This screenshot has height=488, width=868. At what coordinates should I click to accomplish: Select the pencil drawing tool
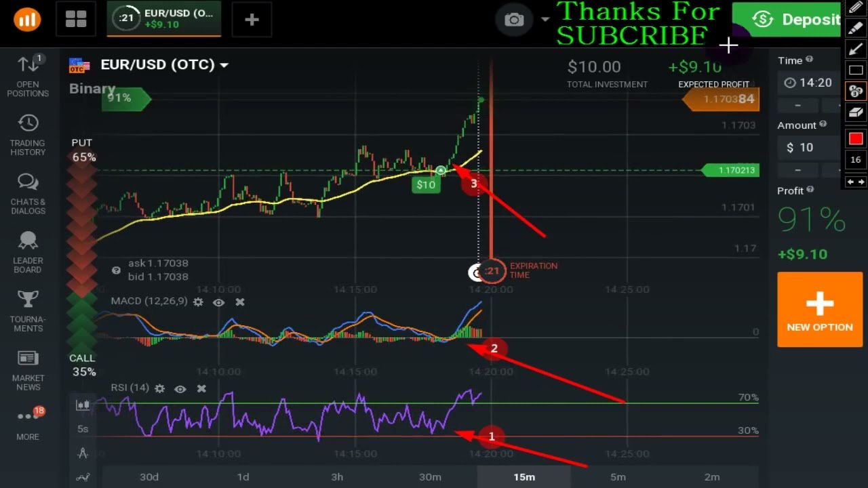pyautogui.click(x=856, y=7)
